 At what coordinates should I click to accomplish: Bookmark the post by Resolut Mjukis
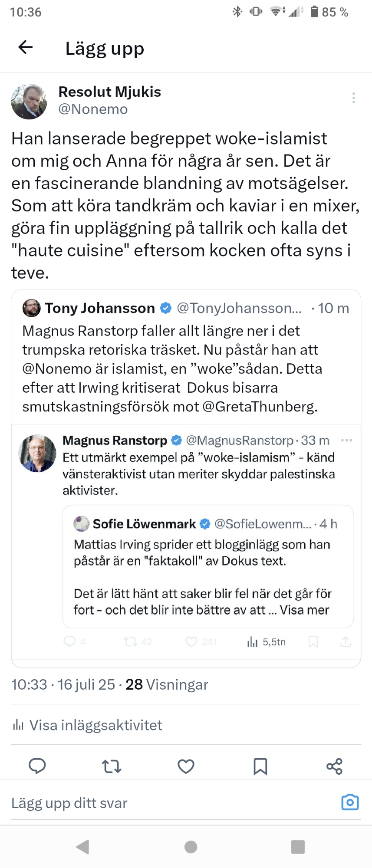pos(260,766)
